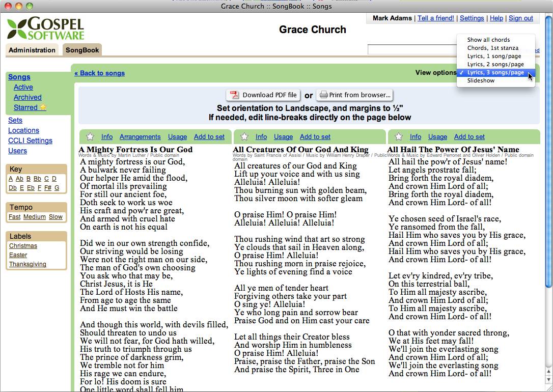Filter songs by key Db
Screen dimensions: 553x392
13,188
